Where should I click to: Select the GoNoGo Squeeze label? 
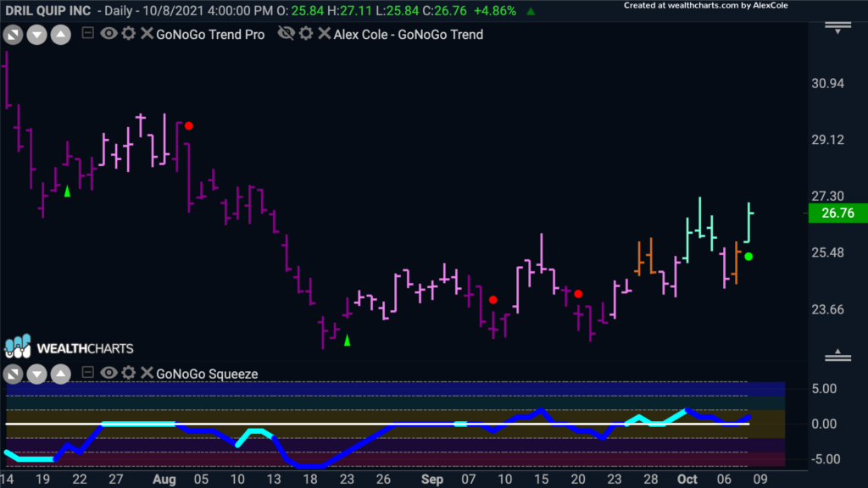[x=207, y=374]
